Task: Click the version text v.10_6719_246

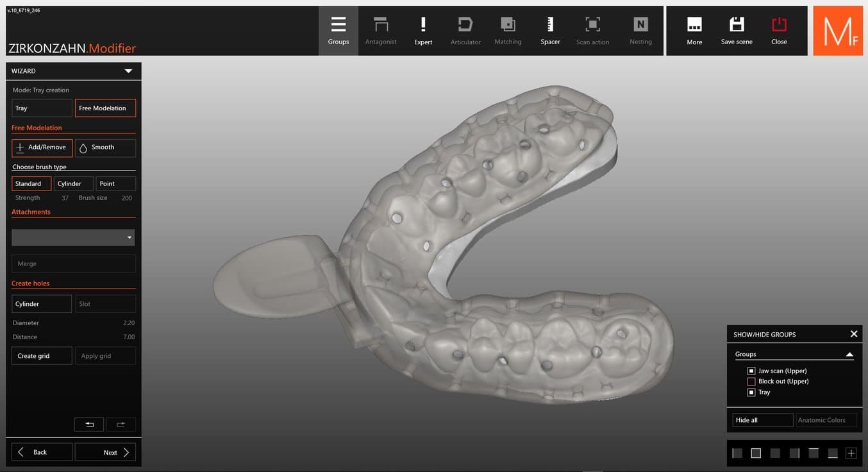Action: coord(24,10)
